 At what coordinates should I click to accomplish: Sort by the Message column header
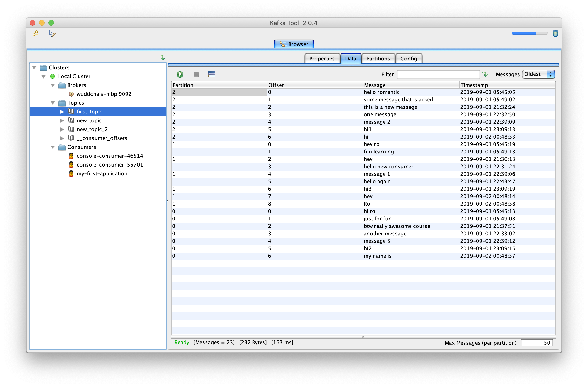[411, 85]
